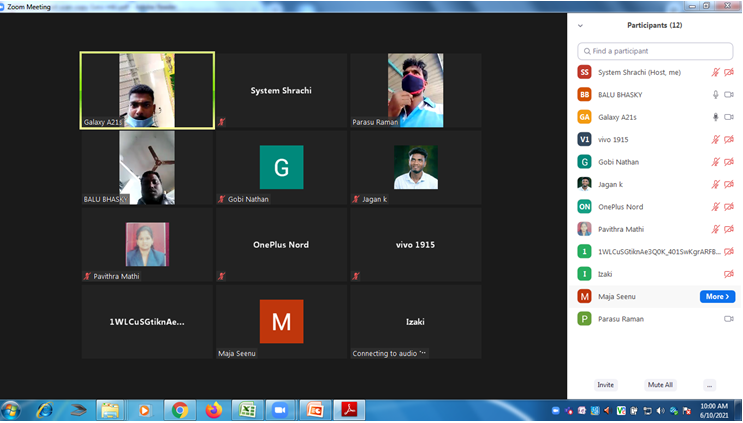Open the three-dots options beside Mute All
743x423 pixels.
pos(709,385)
